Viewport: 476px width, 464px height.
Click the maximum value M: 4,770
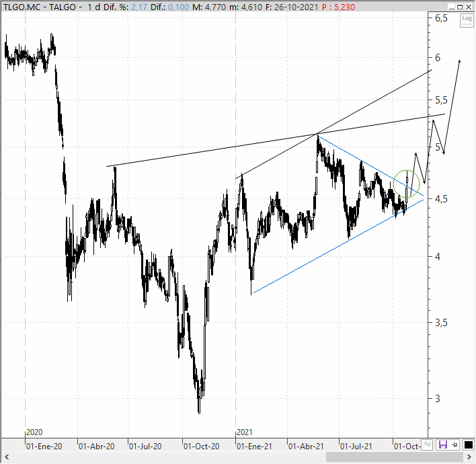(x=209, y=7)
